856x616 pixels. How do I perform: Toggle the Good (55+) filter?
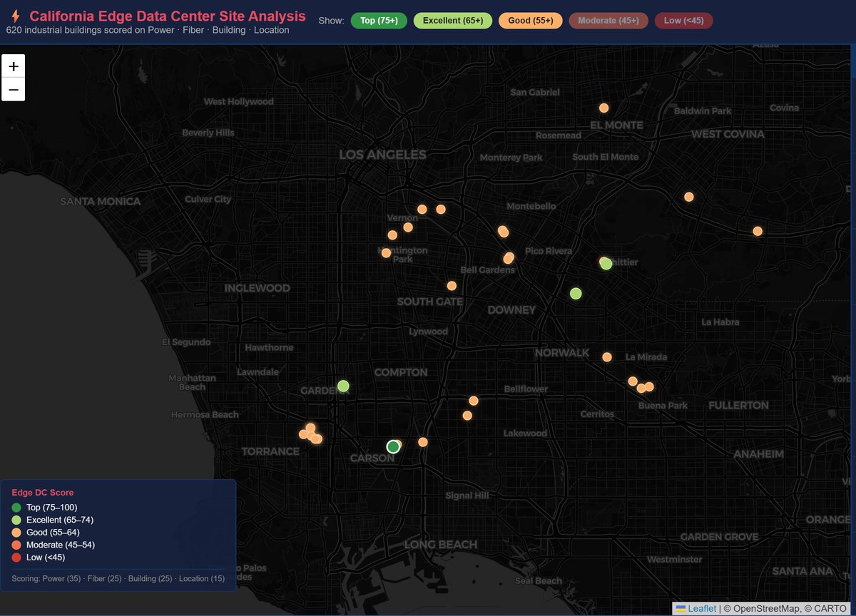tap(530, 21)
